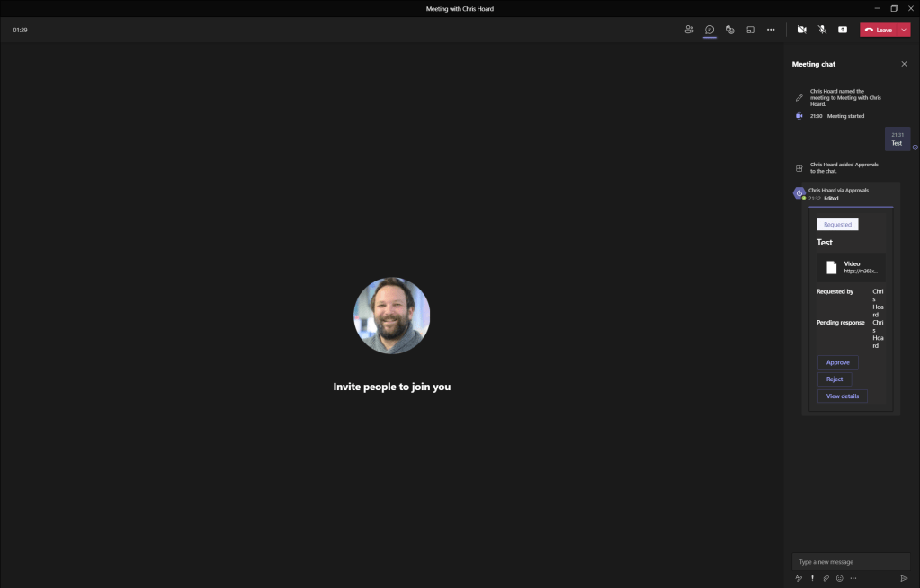The width and height of the screenshot is (920, 588).
Task: Show the meeting participants panel
Action: 689,30
